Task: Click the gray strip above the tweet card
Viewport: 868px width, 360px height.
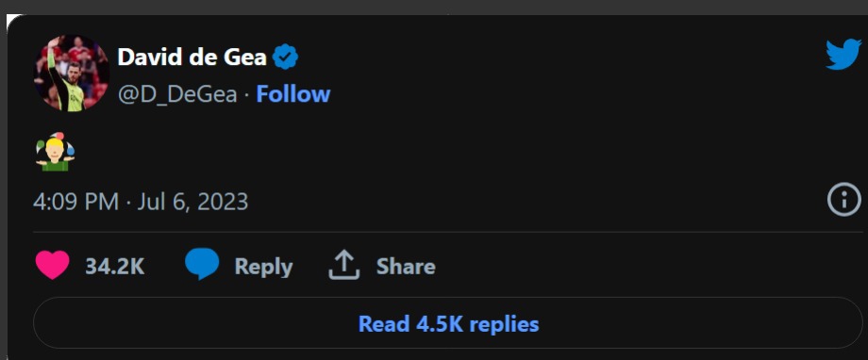Action: 434,7
